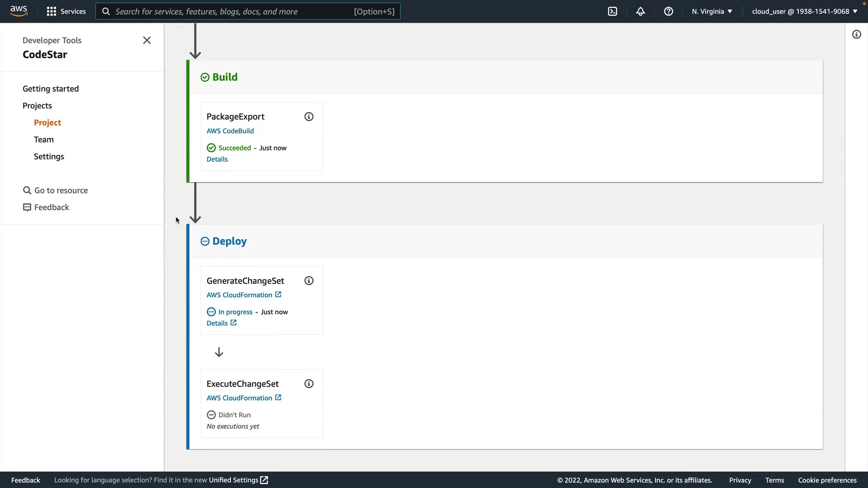The width and height of the screenshot is (868, 488).
Task: Go to Team in the sidebar
Action: [44, 139]
